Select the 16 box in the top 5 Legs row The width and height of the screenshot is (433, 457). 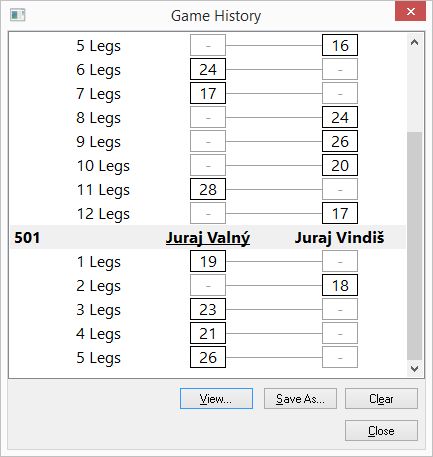pyautogui.click(x=340, y=45)
